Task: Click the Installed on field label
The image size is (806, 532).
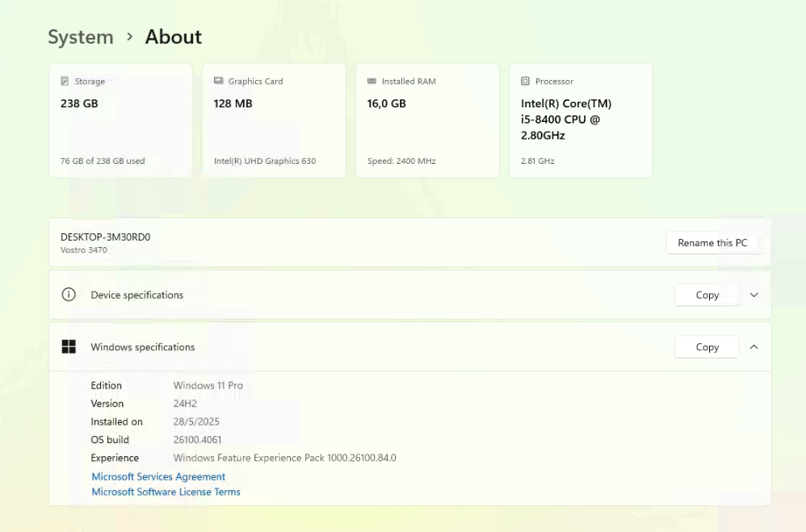Action: [116, 421]
